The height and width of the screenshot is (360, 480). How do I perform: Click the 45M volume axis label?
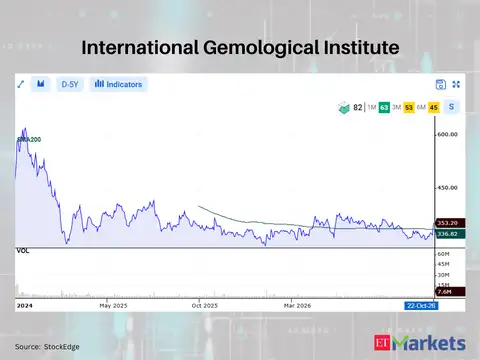click(443, 264)
